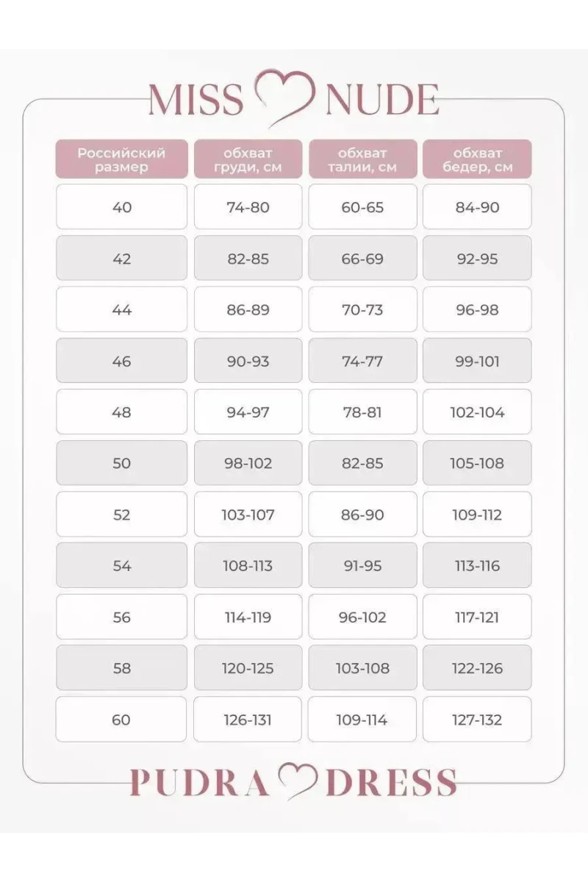Click the heart icon in Pudra Dress logo
The height and width of the screenshot is (882, 588).
(x=296, y=781)
